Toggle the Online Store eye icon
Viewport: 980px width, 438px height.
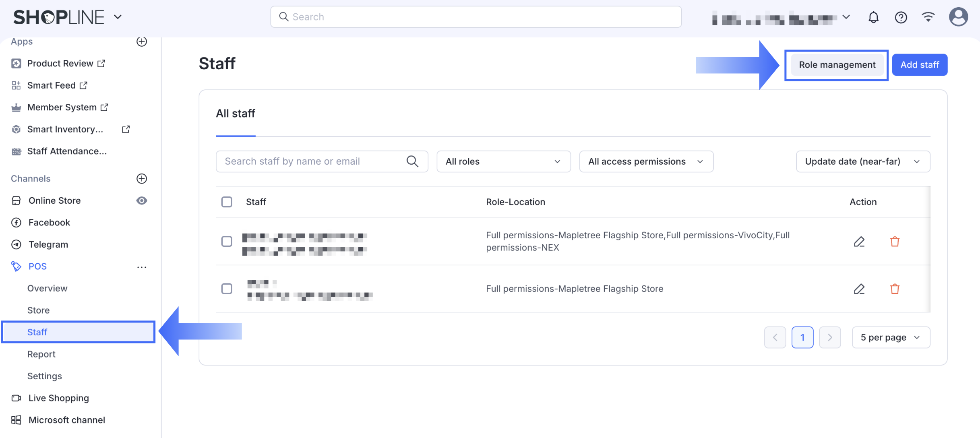(x=142, y=200)
